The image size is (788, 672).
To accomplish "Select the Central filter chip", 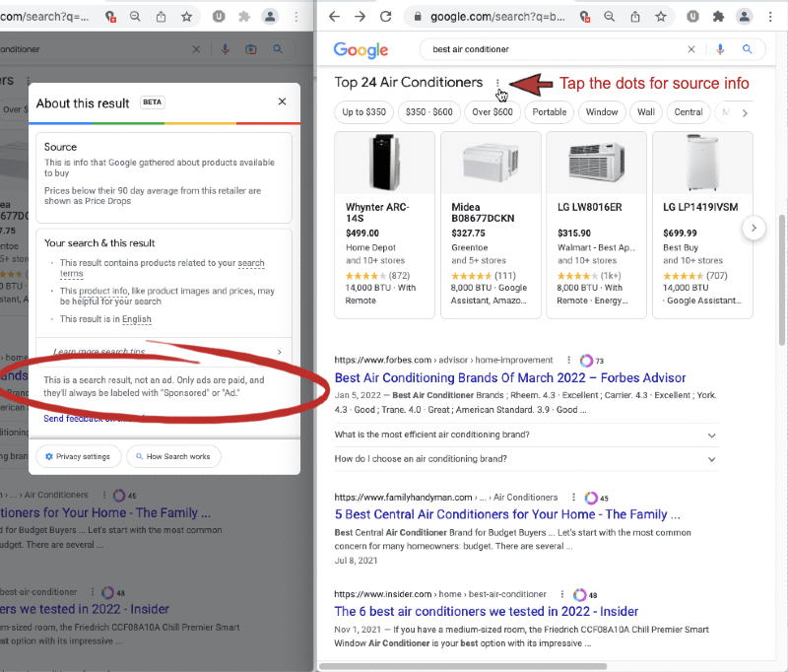I will point(688,112).
